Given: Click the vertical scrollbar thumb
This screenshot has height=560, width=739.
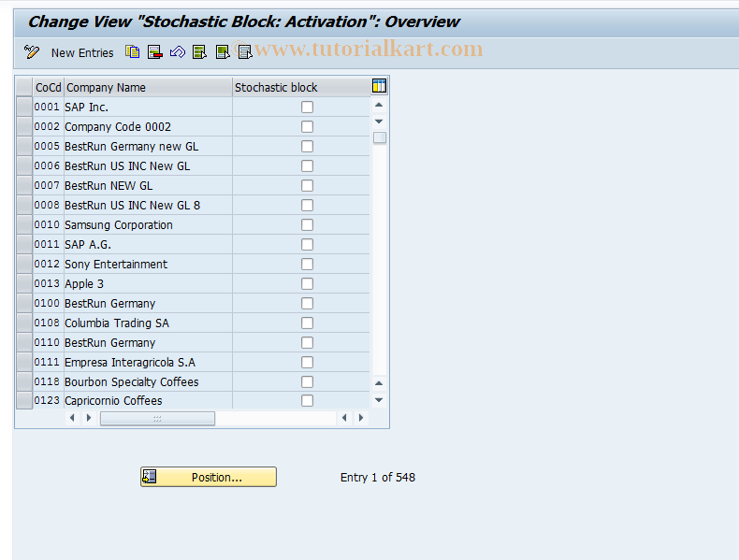Looking at the screenshot, I should coord(380,137).
